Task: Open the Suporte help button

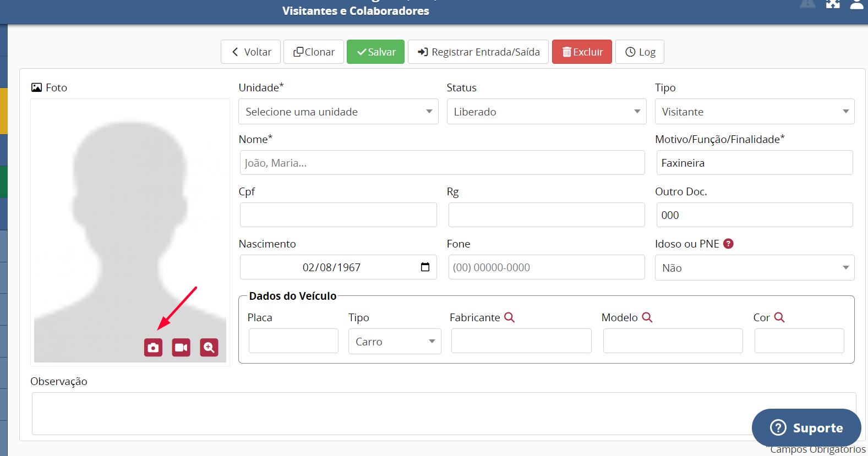Action: pyautogui.click(x=806, y=427)
